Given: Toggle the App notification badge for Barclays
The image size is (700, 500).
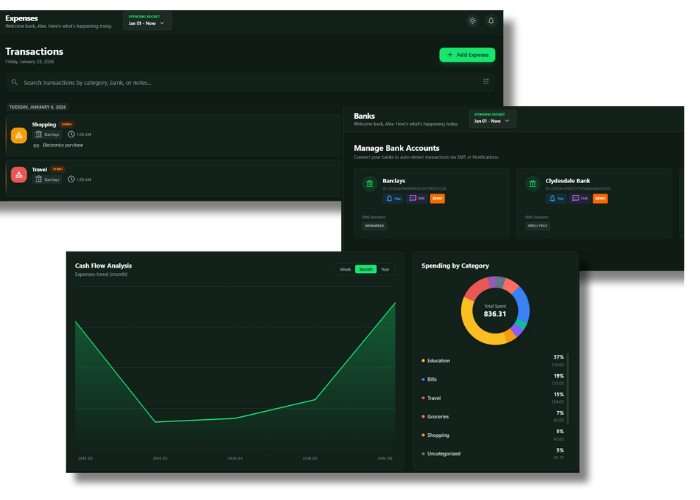Looking at the screenshot, I should pos(393,199).
